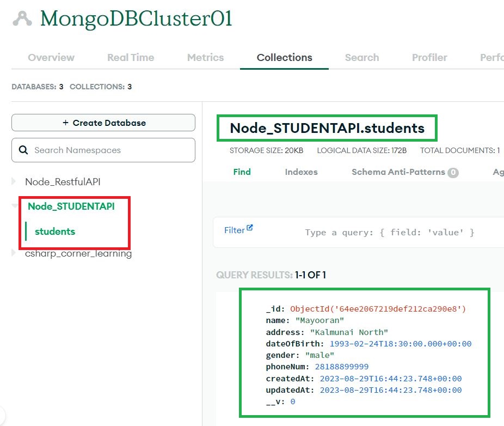
Task: Expand the csharp_corner_learning database
Action: click(x=14, y=253)
